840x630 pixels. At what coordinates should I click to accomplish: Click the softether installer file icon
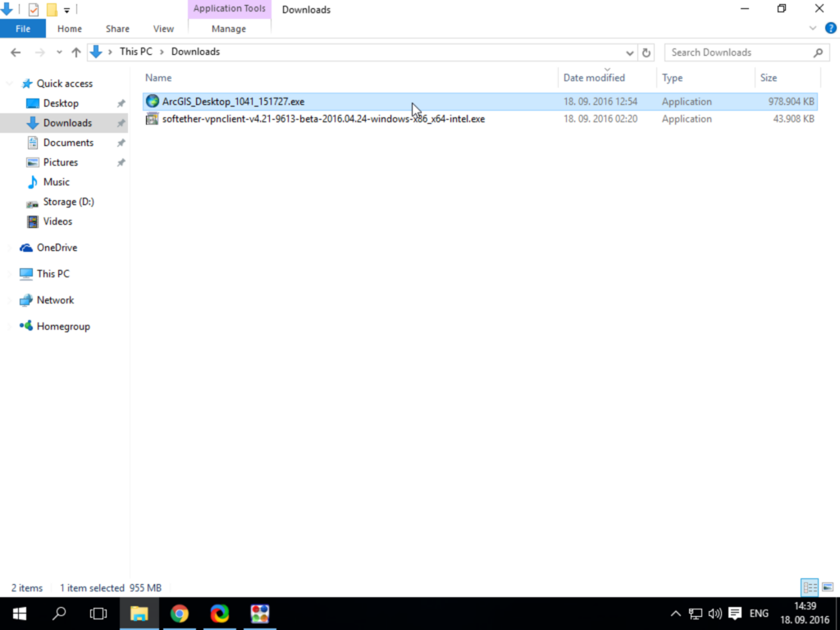tap(152, 119)
